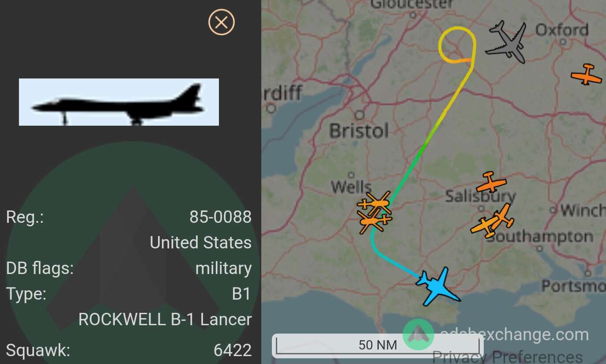Select the orange plane east of Oxford
Image resolution: width=606 pixels, height=364 pixels.
[587, 75]
